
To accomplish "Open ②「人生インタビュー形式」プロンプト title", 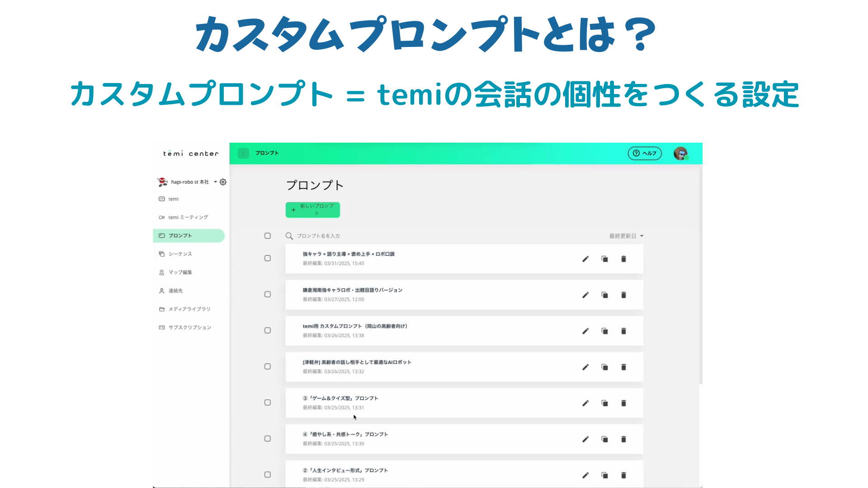I will 345,470.
